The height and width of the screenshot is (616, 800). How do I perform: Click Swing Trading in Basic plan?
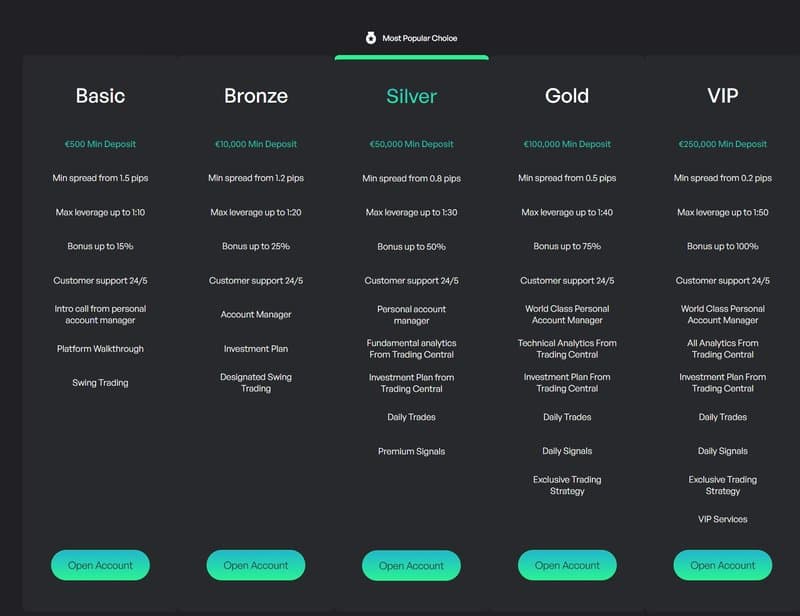coord(101,383)
